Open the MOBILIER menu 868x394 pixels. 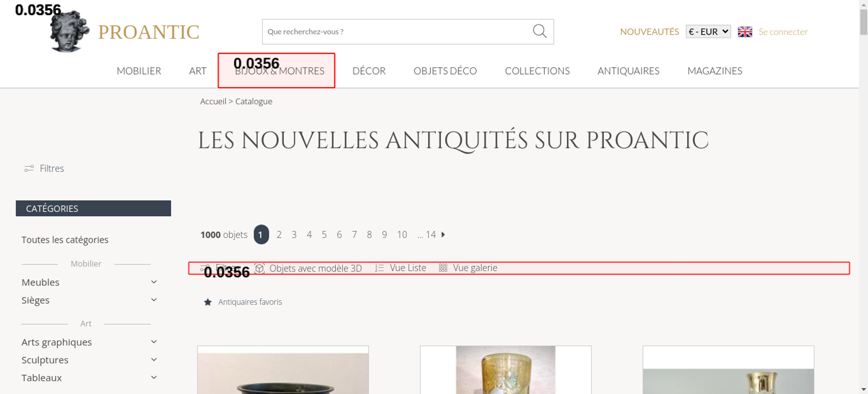(139, 71)
